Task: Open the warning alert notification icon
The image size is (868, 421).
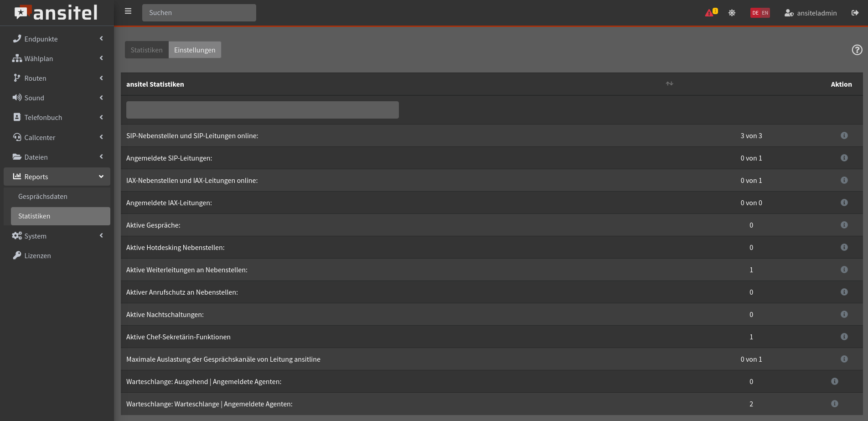Action: coord(710,13)
